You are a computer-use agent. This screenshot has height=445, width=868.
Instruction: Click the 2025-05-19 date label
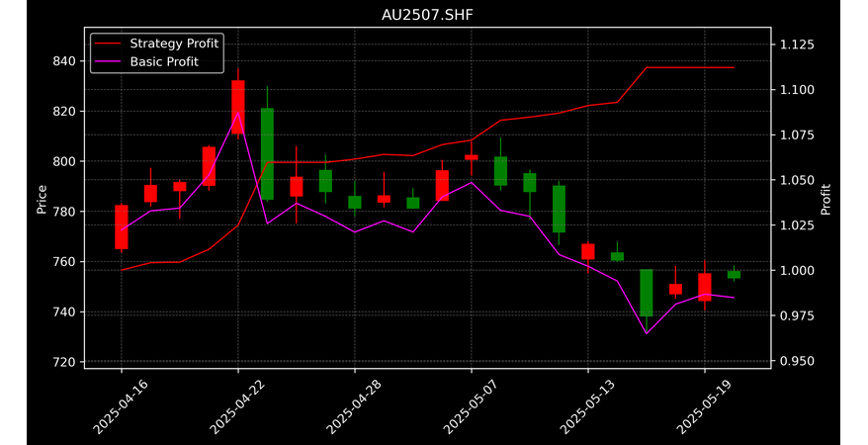coord(704,406)
